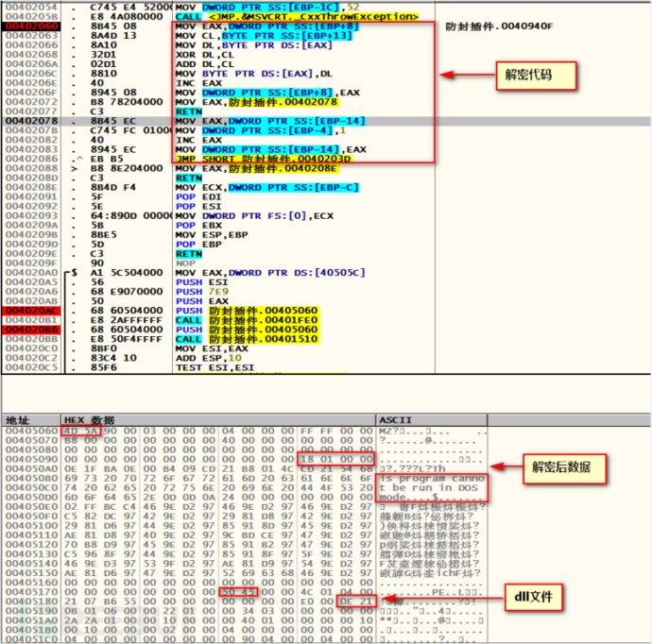The image size is (652, 644).
Task: Click the highlighted row at address 00402078
Action: (326, 121)
